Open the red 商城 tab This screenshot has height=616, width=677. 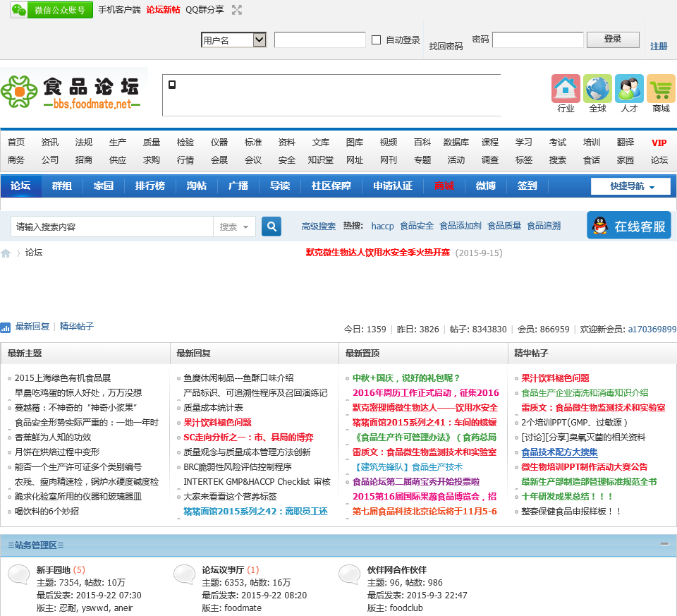pyautogui.click(x=444, y=186)
